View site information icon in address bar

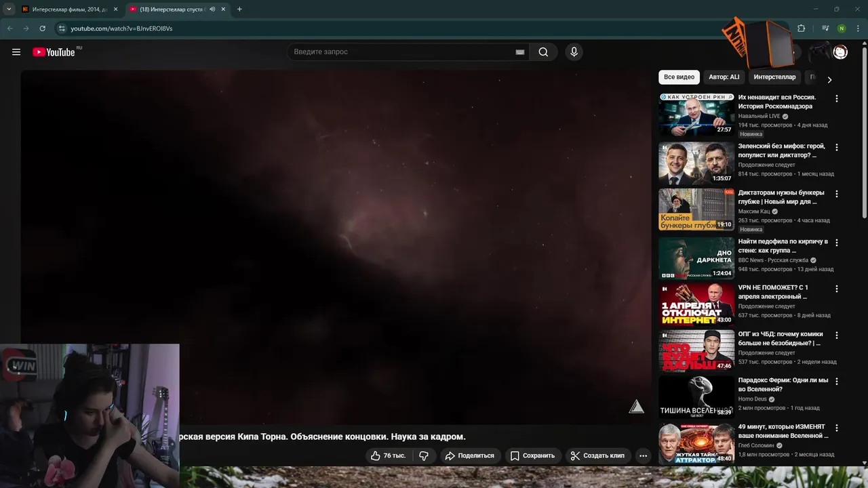point(62,28)
